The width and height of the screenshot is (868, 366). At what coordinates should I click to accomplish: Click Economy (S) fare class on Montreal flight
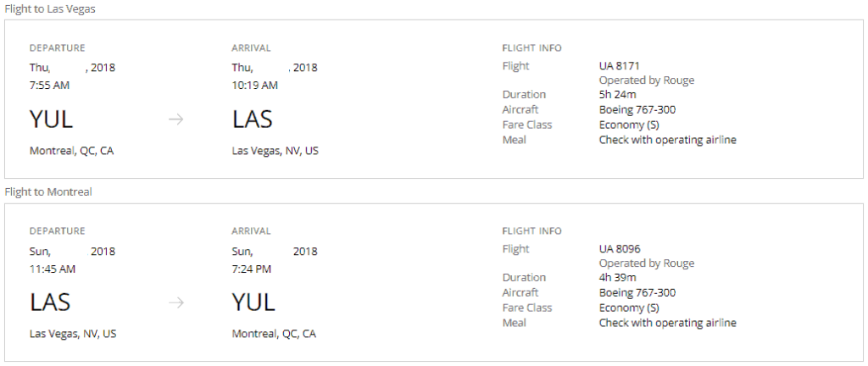pos(628,308)
